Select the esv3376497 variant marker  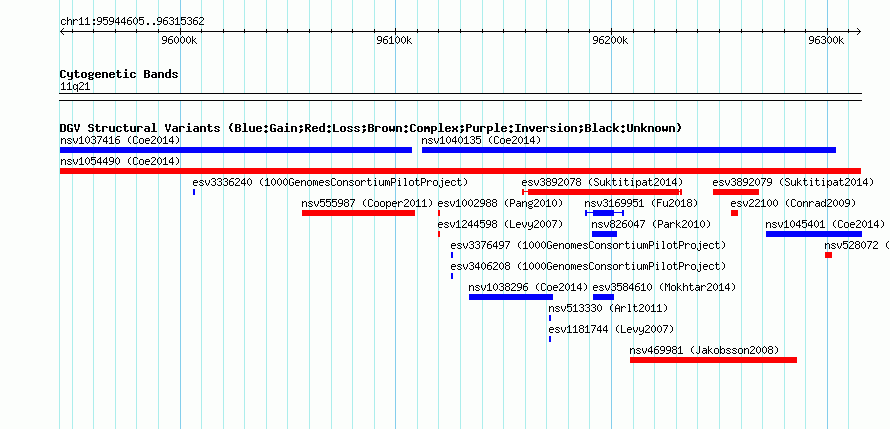[452, 255]
